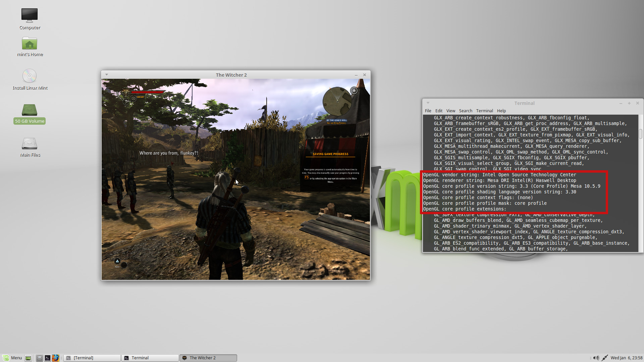The height and width of the screenshot is (362, 644).
Task: Click 'OpenGL core profile context flags' line
Action: point(478,197)
